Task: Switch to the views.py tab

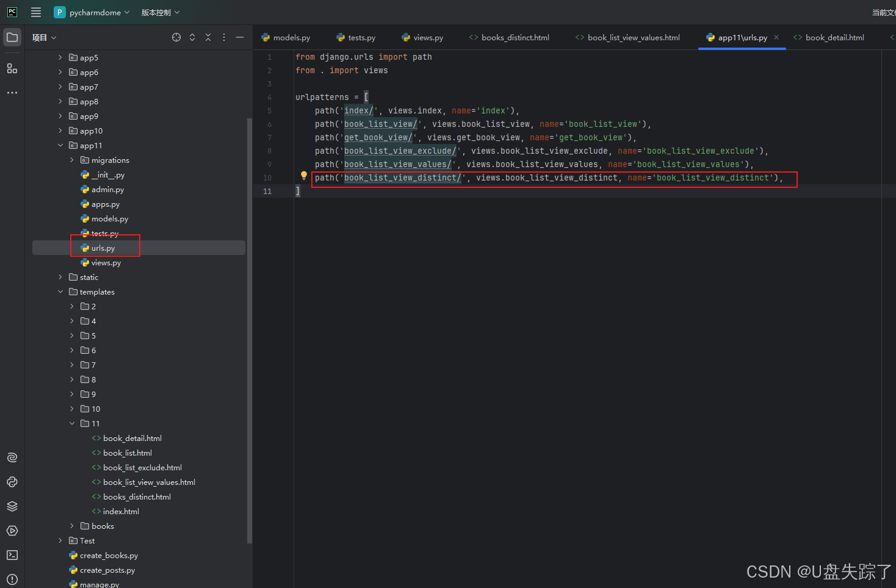Action: [x=422, y=37]
